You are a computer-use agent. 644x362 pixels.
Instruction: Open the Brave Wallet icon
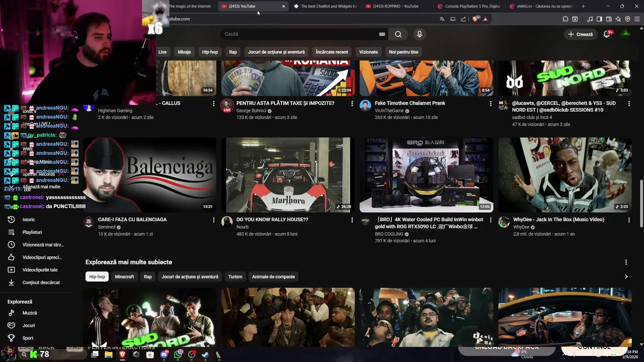click(609, 19)
